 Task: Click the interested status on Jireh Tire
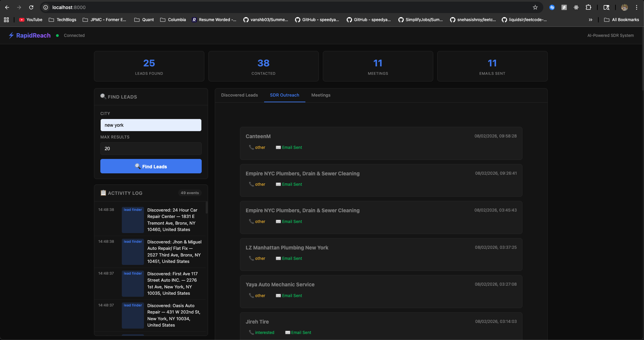pos(264,333)
